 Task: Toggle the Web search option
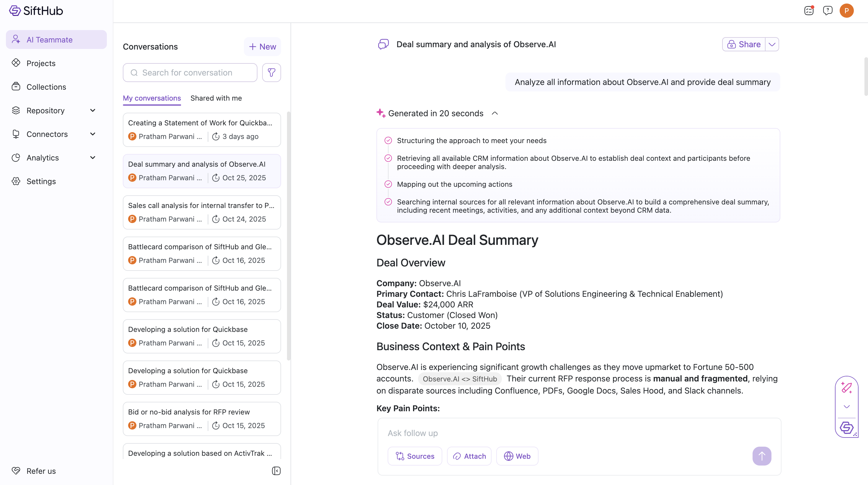(x=517, y=456)
